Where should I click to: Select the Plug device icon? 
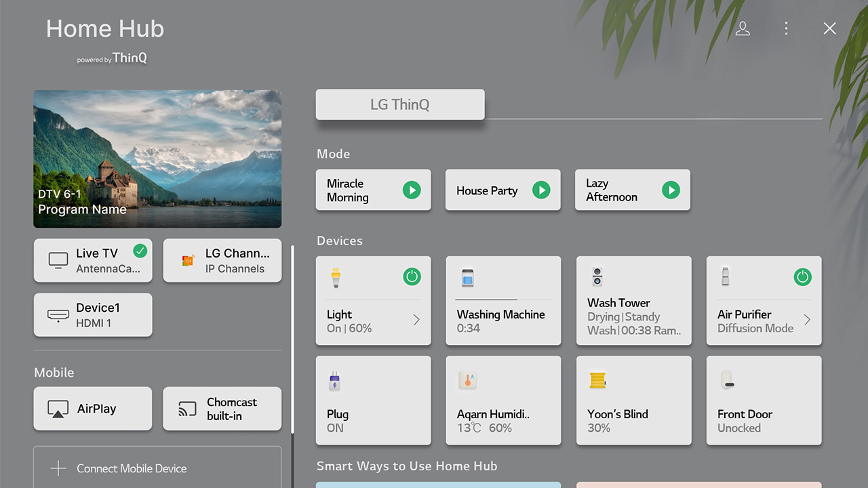(335, 382)
